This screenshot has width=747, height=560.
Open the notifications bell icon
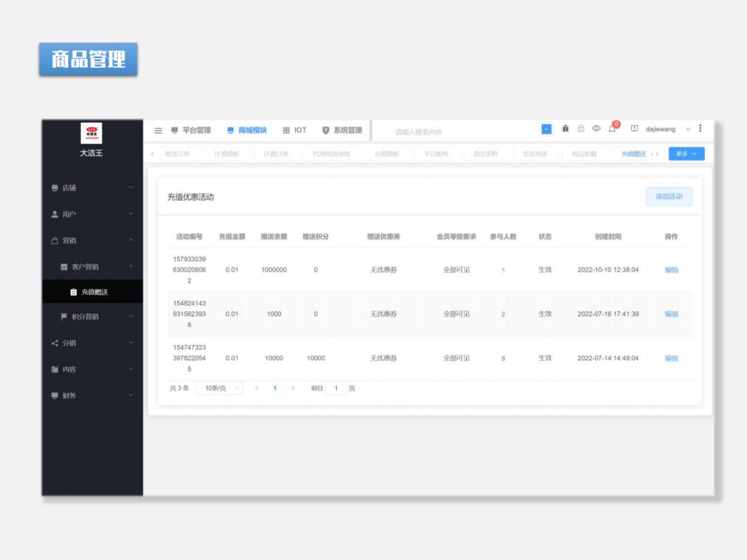pyautogui.click(x=612, y=129)
